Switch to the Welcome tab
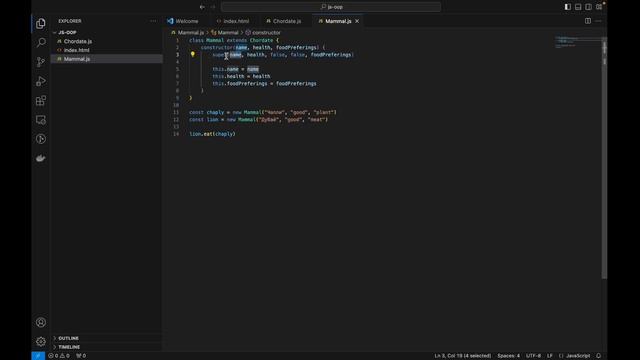Screen dimensions: 640x360 point(187,21)
